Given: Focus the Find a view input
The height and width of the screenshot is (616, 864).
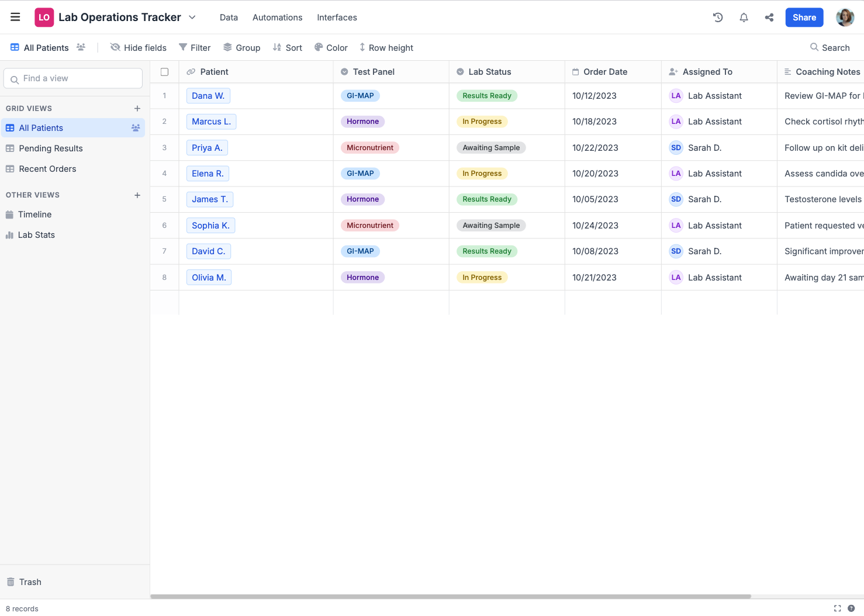Looking at the screenshot, I should pos(73,78).
